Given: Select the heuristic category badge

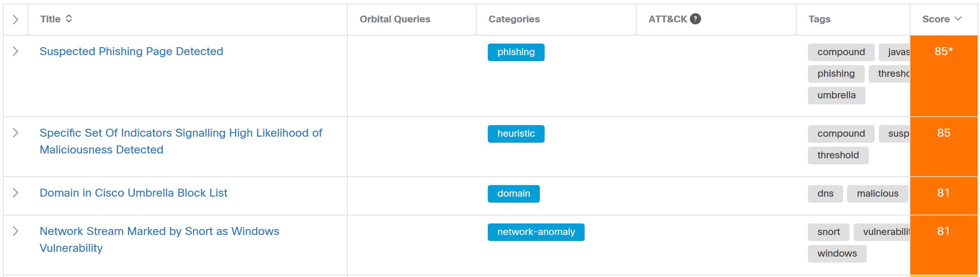Looking at the screenshot, I should coord(516,134).
